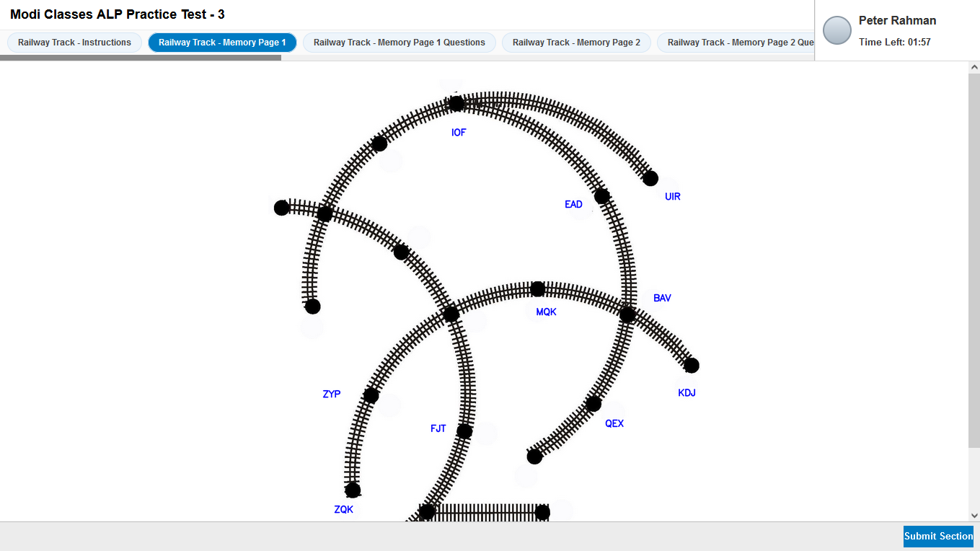Viewport: 980px width, 551px height.
Task: Click the vertical scrollbar thumb
Action: point(974,260)
